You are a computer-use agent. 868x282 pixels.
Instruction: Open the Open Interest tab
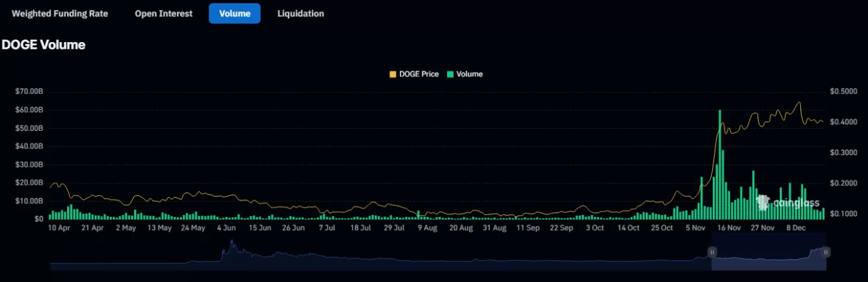[x=164, y=13]
